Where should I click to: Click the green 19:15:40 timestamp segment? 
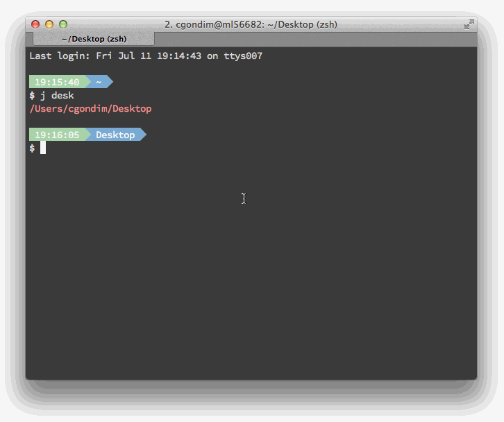pyautogui.click(x=57, y=82)
